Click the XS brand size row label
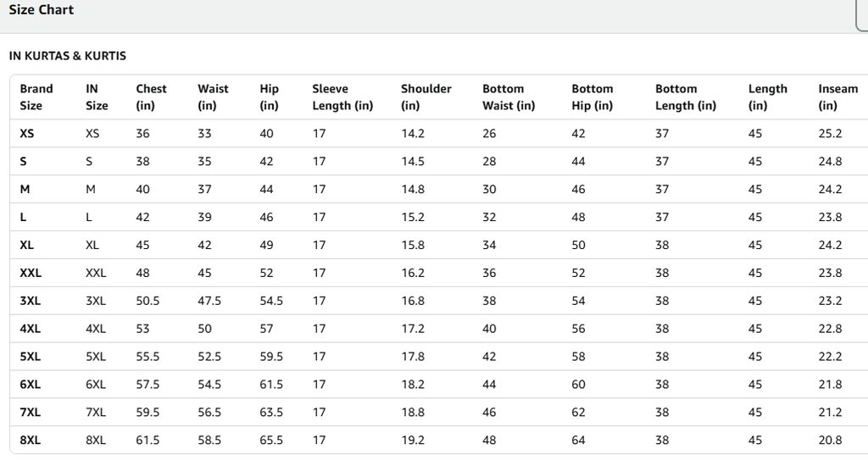This screenshot has height=460, width=868. [27, 134]
